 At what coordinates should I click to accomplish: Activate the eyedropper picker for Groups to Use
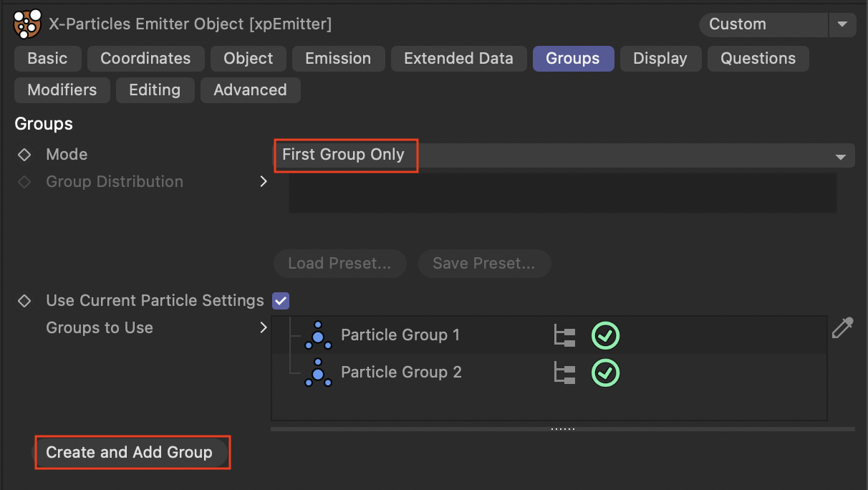(842, 328)
